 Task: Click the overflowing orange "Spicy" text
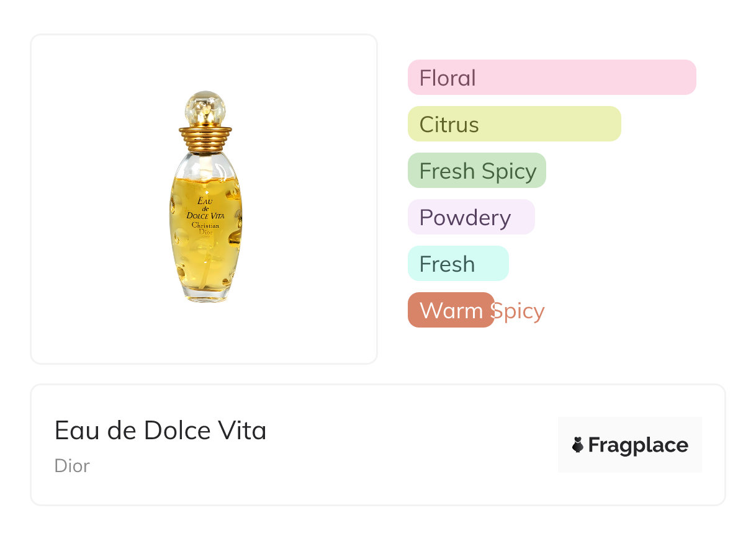[519, 311]
